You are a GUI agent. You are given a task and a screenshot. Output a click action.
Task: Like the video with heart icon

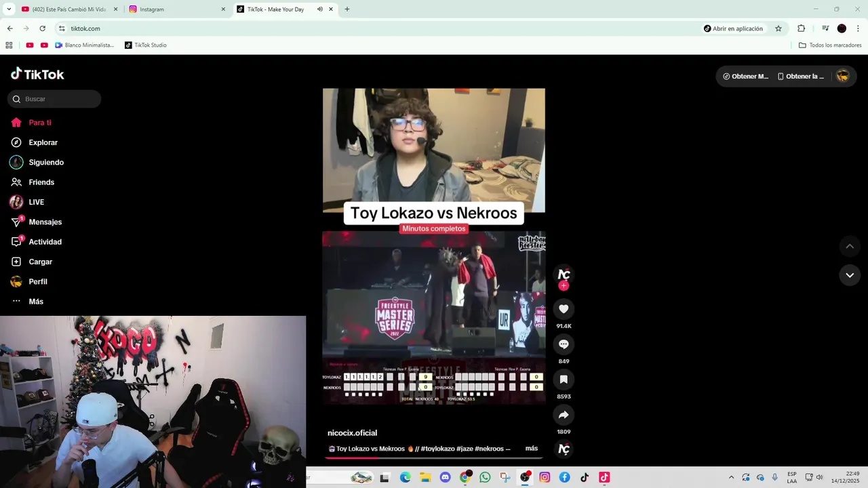click(564, 309)
